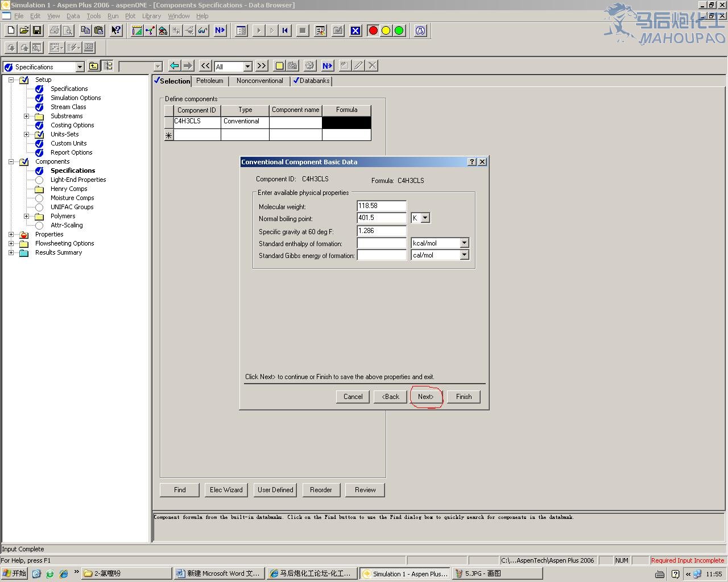This screenshot has height=582, width=728.
Task: Click the dialog's ? help button
Action: [472, 162]
